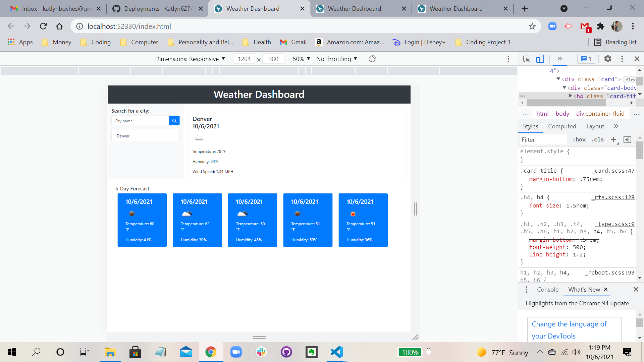Open the Extensions puzzle icon
The width and height of the screenshot is (644, 362).
point(601,26)
